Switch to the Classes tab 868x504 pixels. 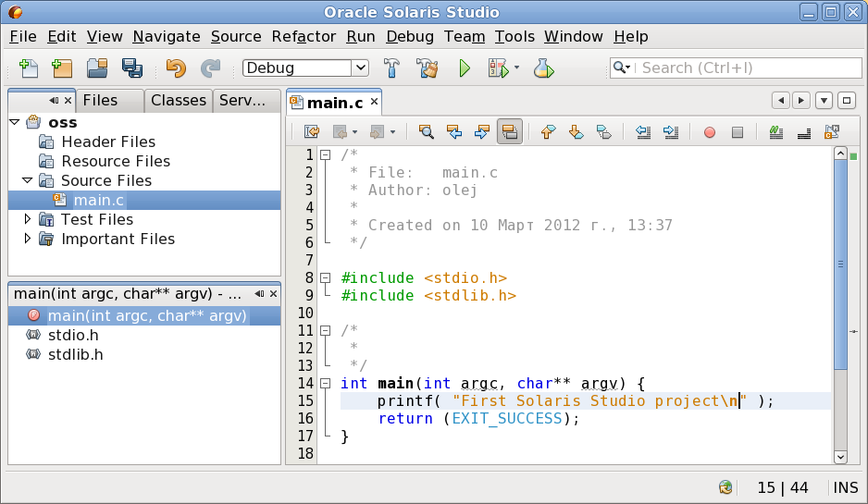pyautogui.click(x=179, y=100)
